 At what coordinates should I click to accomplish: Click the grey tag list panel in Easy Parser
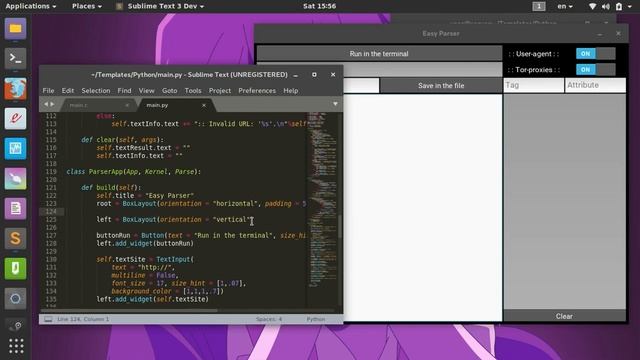[564, 201]
